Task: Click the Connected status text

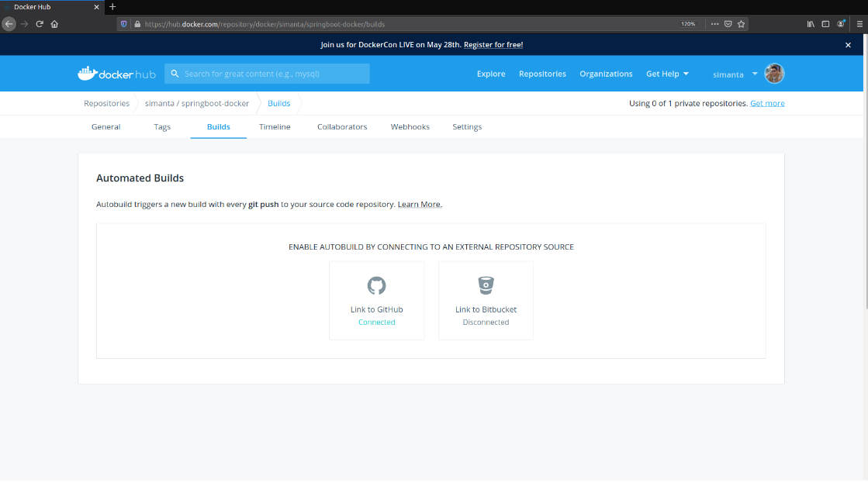Action: click(376, 322)
